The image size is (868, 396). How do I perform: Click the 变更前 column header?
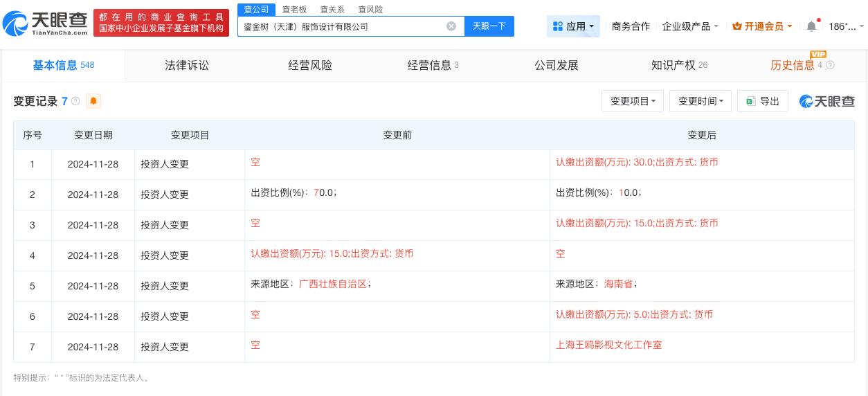tap(397, 135)
